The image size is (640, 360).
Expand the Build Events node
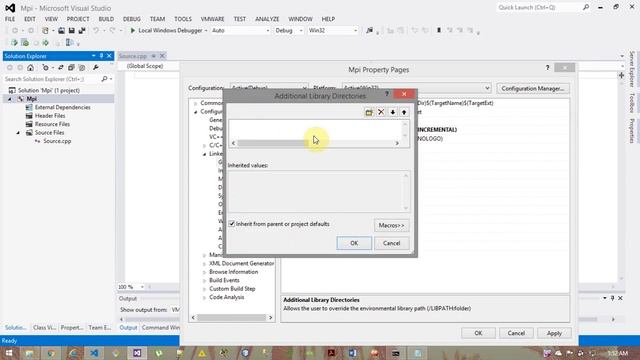(204, 280)
